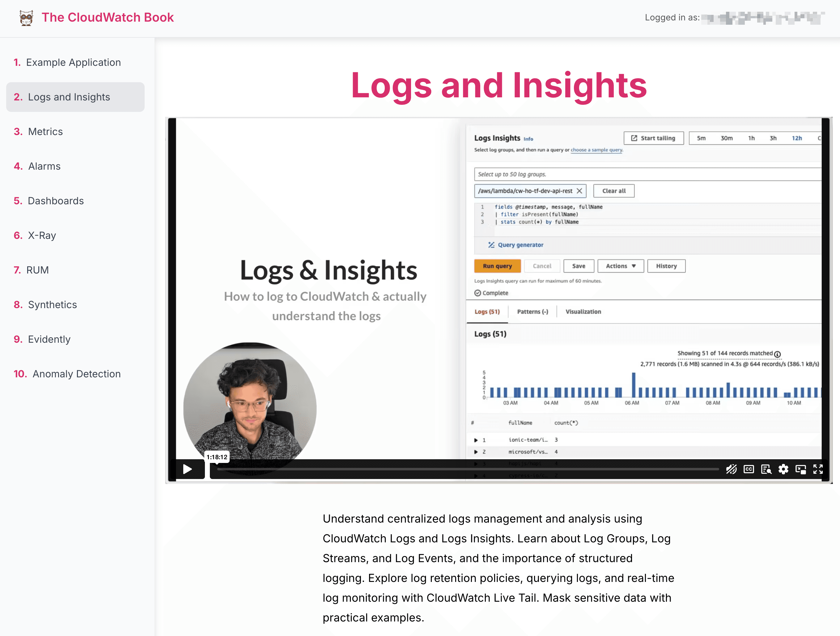Enter fullscreen video mode

pos(818,469)
